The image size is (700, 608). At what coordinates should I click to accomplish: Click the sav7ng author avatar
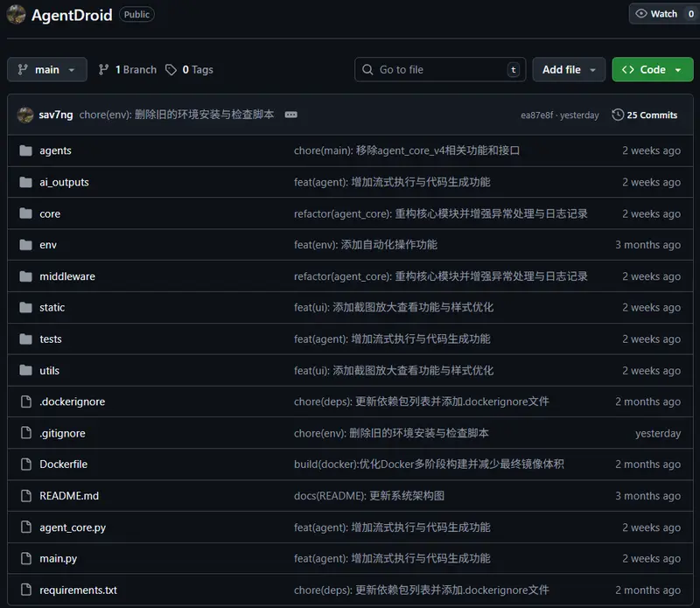[25, 115]
